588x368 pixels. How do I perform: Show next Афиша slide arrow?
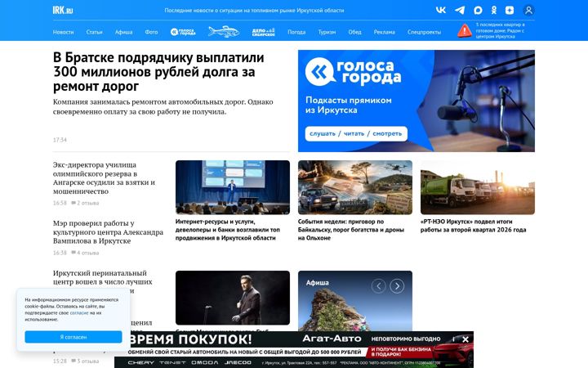pos(397,286)
